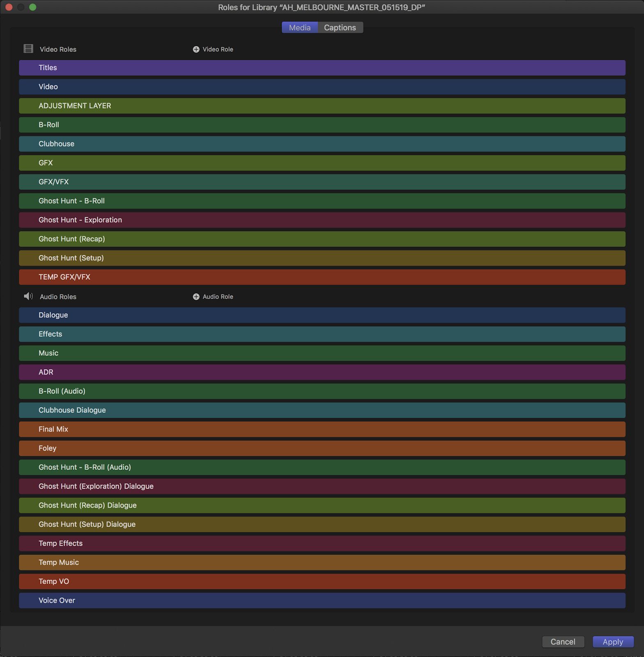Select the Ghost Hunt - B-Roll video role

322,201
